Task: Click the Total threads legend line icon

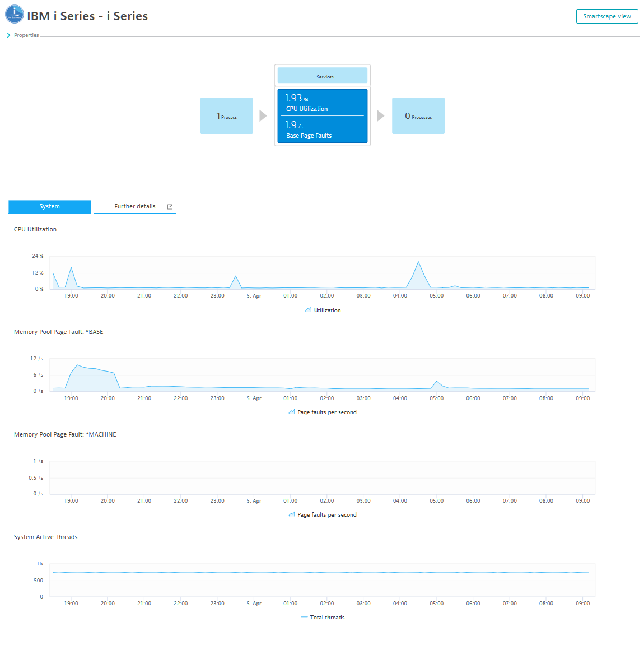Action: pos(304,617)
